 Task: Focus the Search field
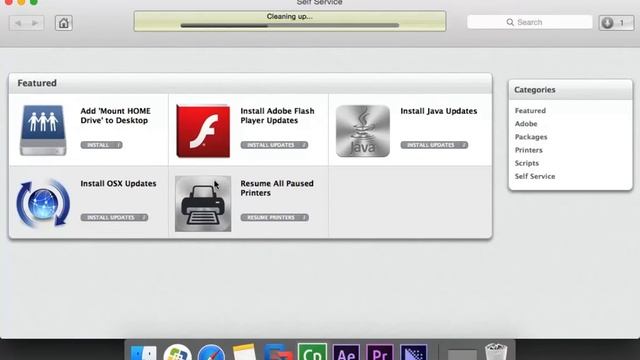point(530,22)
